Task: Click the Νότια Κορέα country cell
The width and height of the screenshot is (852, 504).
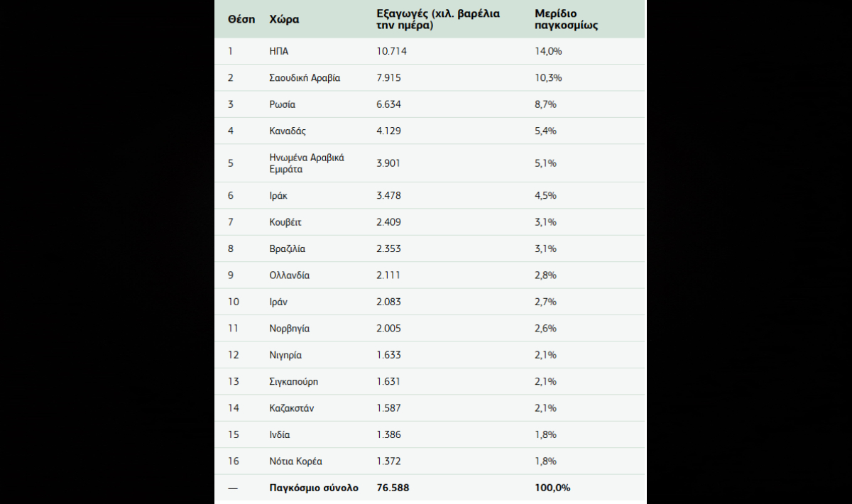Action: (x=296, y=461)
